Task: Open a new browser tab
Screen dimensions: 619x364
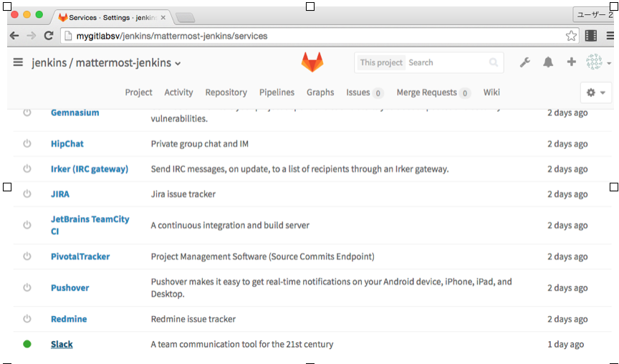Action: click(x=185, y=17)
